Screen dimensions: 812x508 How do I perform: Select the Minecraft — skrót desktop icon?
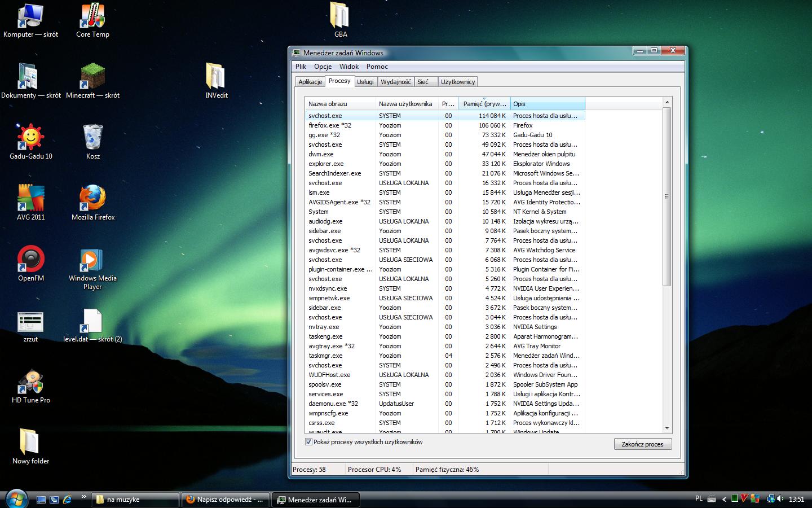click(92, 81)
